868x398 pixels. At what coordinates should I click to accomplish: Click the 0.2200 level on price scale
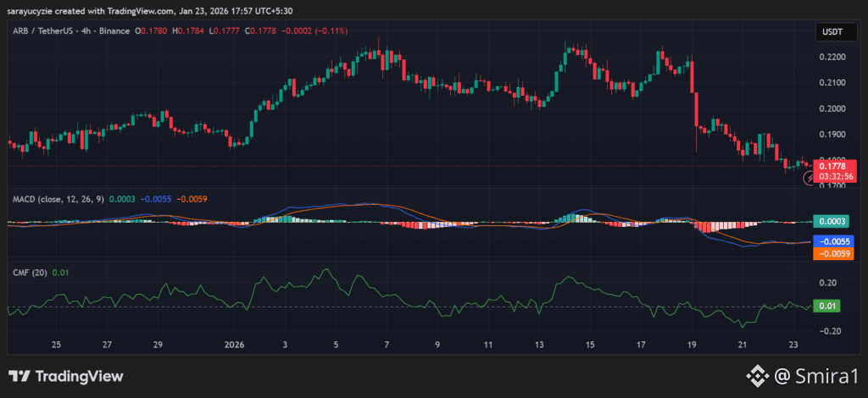(830, 58)
